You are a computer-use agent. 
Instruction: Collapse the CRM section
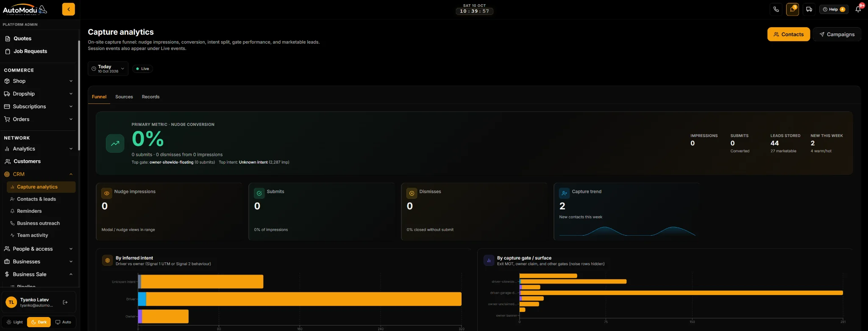click(x=39, y=174)
